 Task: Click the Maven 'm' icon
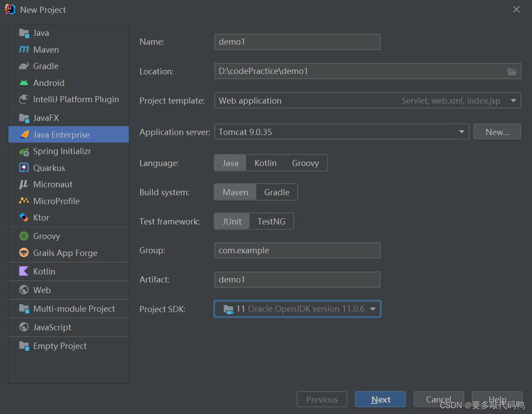(x=24, y=50)
